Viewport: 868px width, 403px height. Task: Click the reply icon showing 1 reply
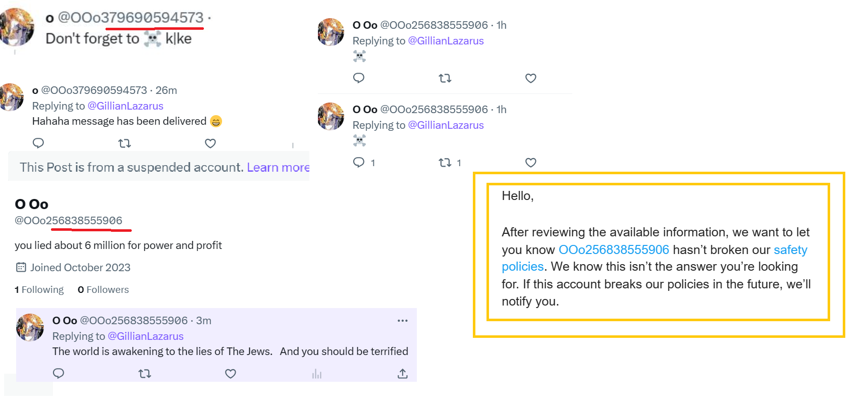point(359,163)
